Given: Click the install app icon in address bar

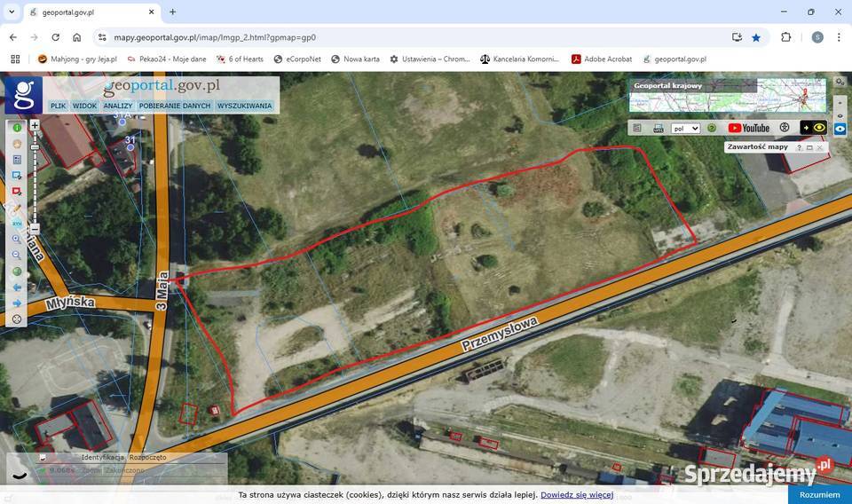Looking at the screenshot, I should [x=737, y=37].
